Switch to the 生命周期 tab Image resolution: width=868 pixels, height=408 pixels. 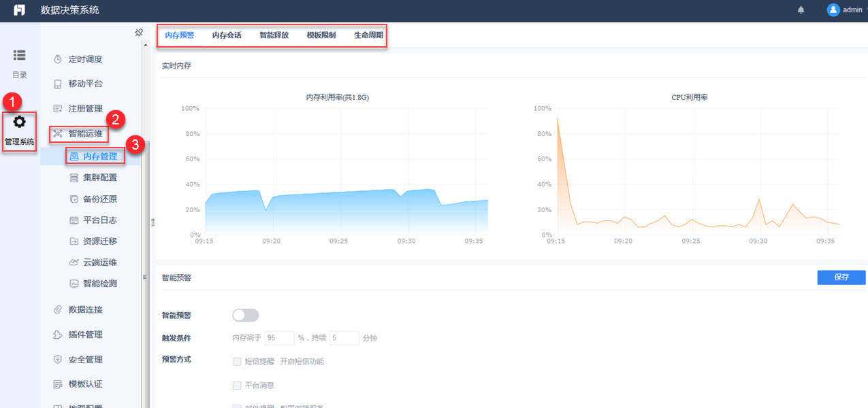(368, 35)
